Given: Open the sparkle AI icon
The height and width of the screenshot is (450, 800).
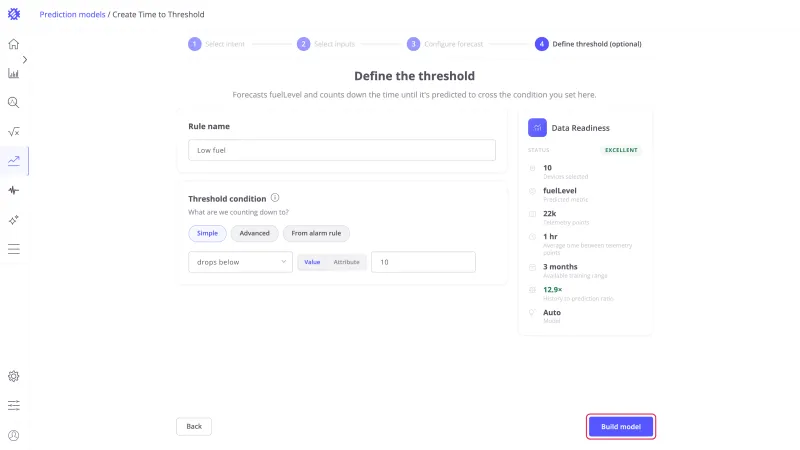Looking at the screenshot, I should [x=14, y=220].
